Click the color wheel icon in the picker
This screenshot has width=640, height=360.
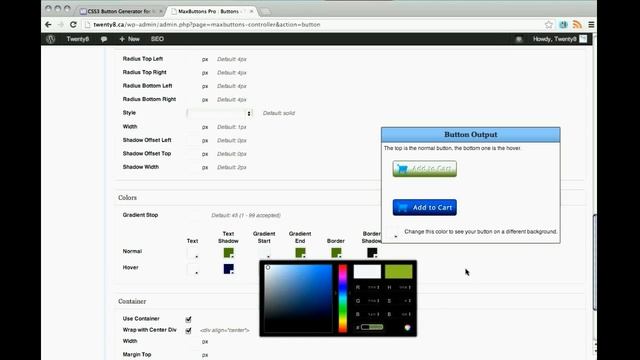(x=407, y=327)
